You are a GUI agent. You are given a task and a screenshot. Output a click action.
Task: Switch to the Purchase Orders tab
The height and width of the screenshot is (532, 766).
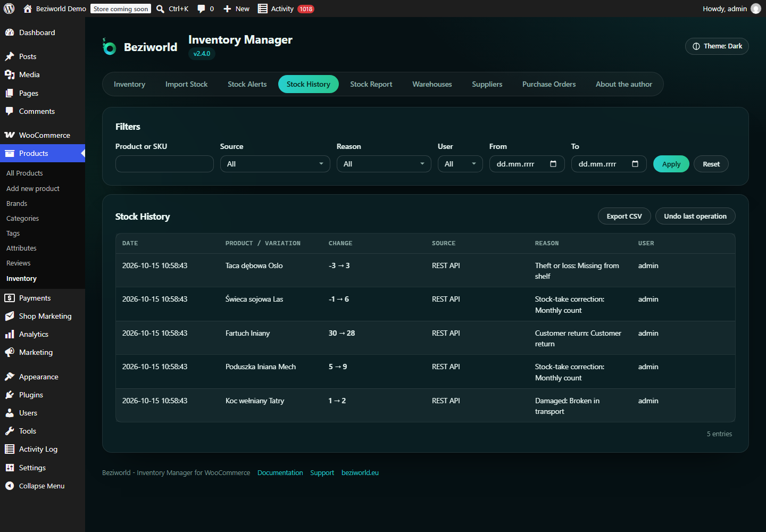coord(549,84)
